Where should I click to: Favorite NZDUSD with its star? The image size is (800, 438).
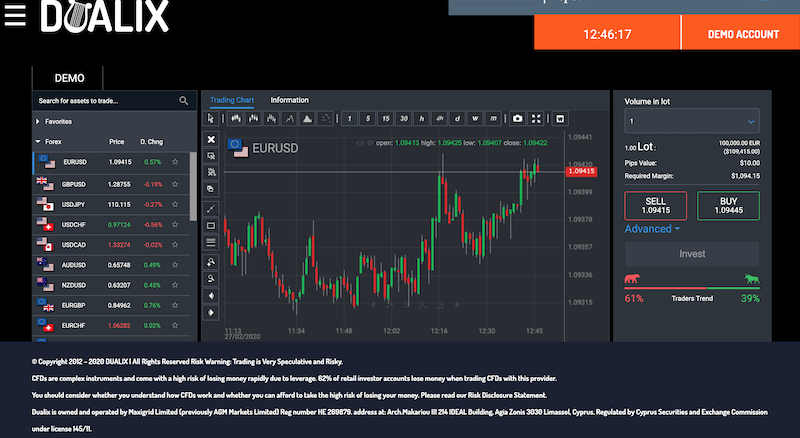(175, 285)
